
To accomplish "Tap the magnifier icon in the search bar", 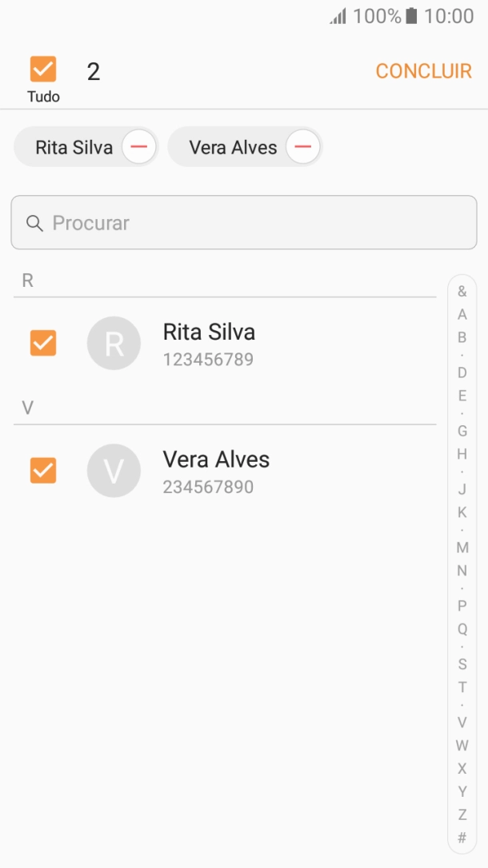I will coord(35,223).
